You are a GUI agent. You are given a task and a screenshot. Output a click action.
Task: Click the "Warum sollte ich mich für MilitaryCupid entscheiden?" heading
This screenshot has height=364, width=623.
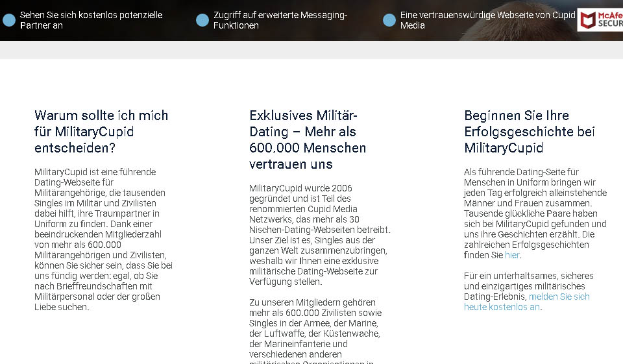coord(101,132)
